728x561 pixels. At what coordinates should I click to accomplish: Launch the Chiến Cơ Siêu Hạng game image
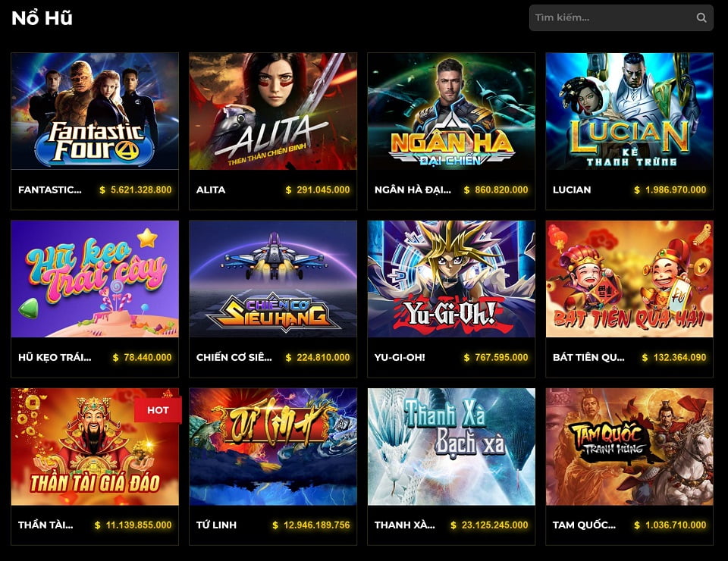[273, 279]
